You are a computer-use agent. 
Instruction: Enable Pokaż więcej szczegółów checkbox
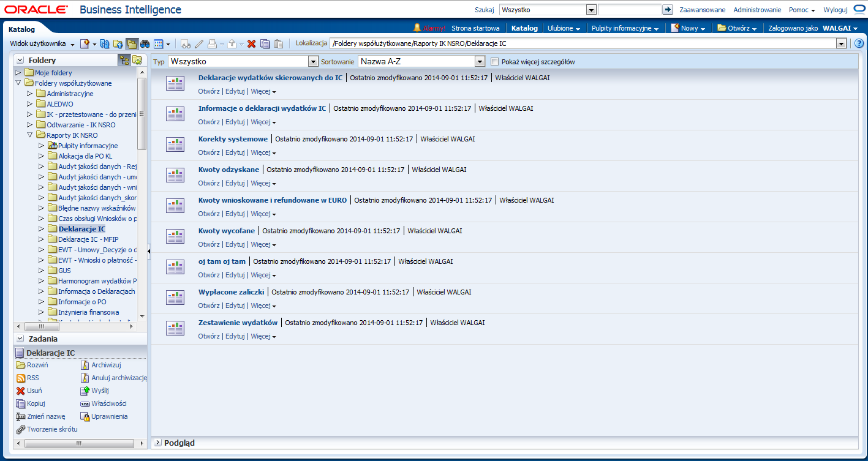495,62
